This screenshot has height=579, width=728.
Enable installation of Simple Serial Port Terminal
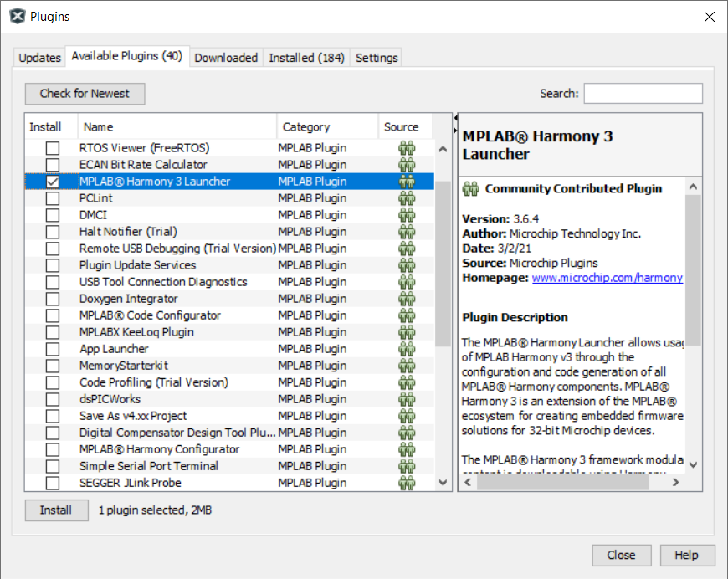(52, 465)
